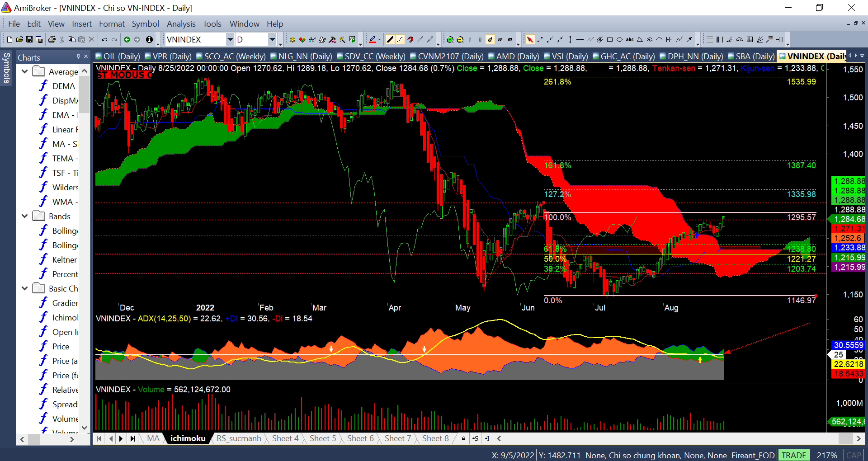The height and width of the screenshot is (461, 868).
Task: Toggle daily interval 'd' button
Action: (x=490, y=40)
